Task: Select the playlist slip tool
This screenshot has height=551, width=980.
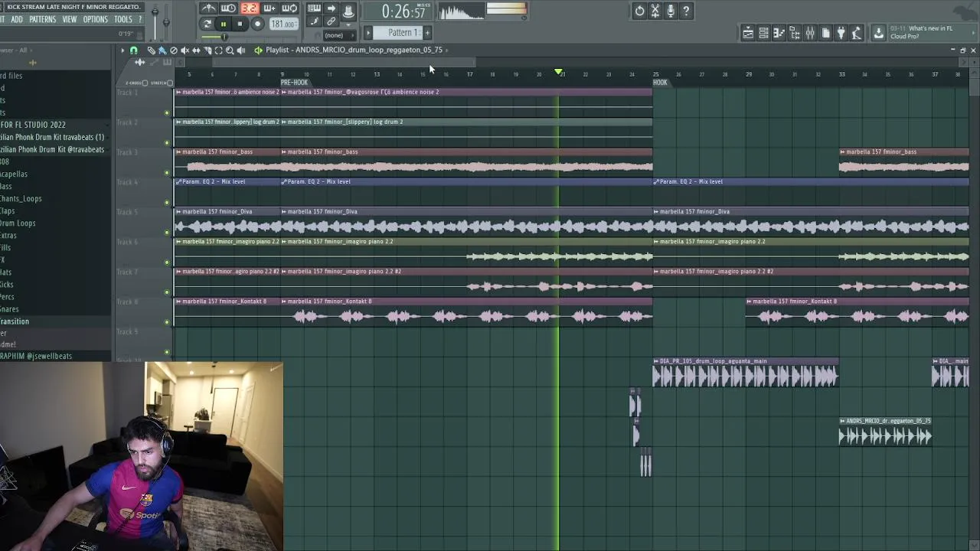Action: pos(196,51)
